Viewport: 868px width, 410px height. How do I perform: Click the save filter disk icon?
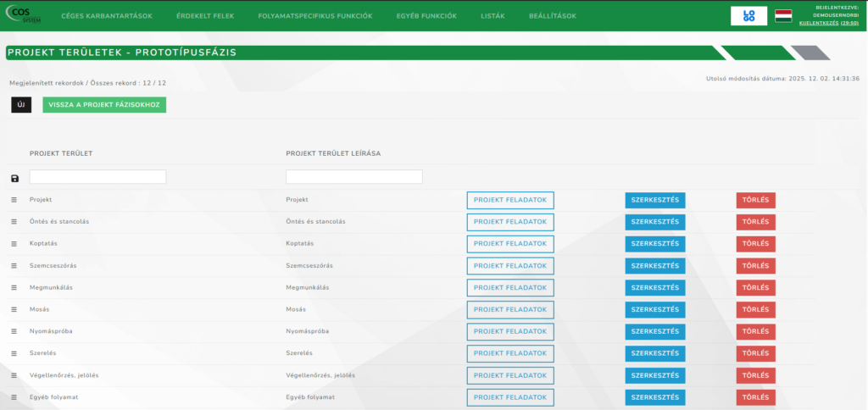(x=14, y=178)
